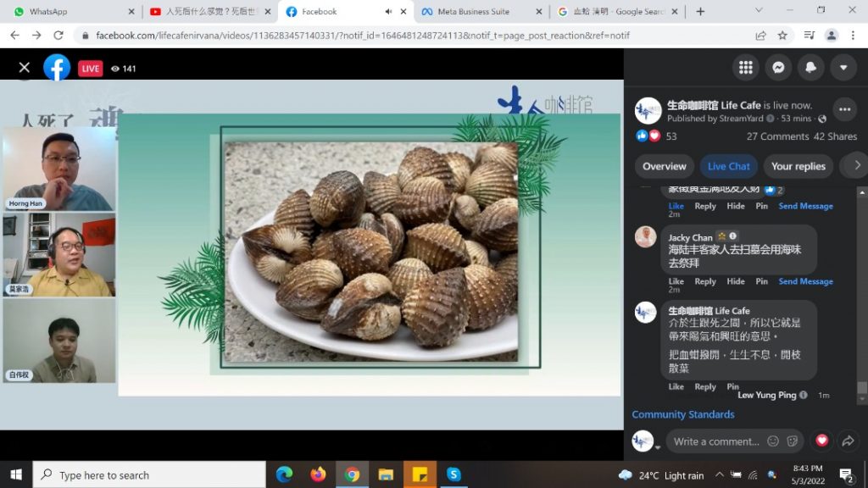The width and height of the screenshot is (868, 488).
Task: Click the Facebook logo beside the video
Action: pyautogui.click(x=57, y=68)
